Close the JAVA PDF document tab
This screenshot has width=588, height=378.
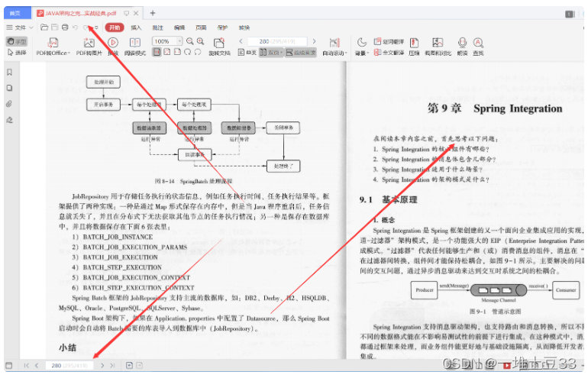click(x=136, y=13)
